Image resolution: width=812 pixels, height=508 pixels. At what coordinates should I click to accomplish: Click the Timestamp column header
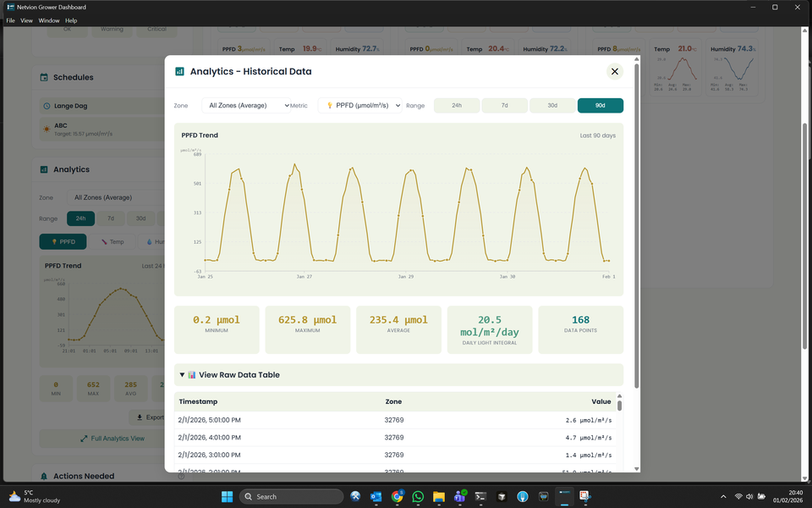tap(200, 401)
